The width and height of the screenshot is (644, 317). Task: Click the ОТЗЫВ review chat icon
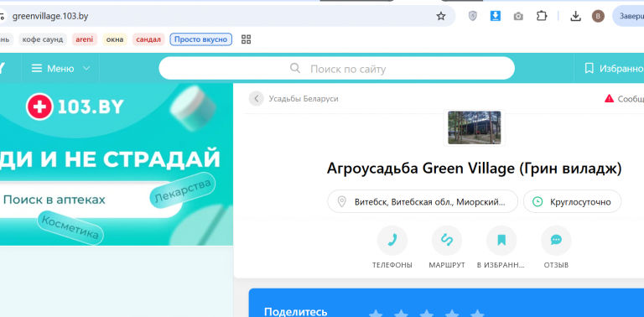pyautogui.click(x=556, y=240)
